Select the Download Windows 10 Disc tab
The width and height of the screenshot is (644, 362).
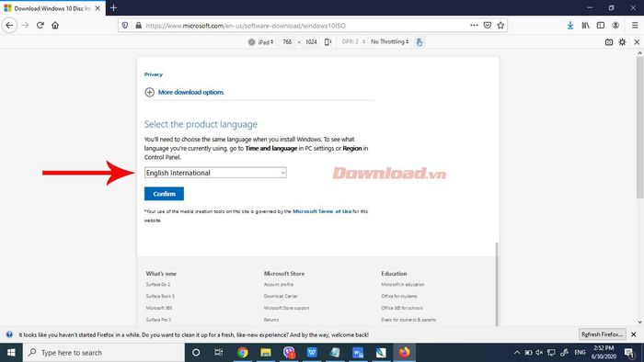coord(52,8)
